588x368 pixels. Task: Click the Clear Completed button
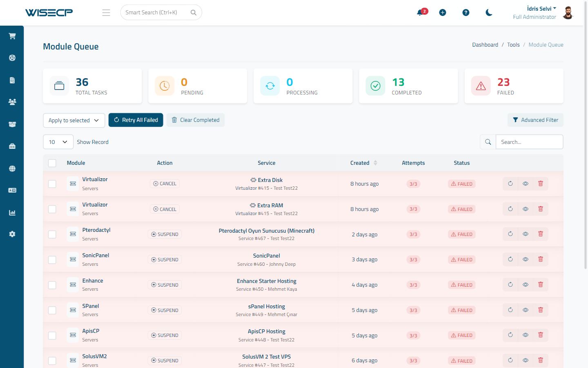click(x=196, y=120)
